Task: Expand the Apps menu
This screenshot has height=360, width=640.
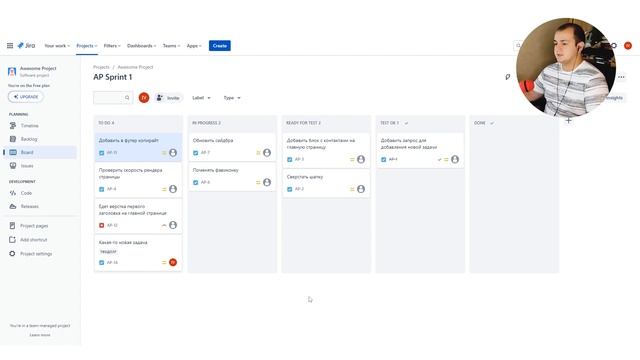Action: click(x=194, y=46)
